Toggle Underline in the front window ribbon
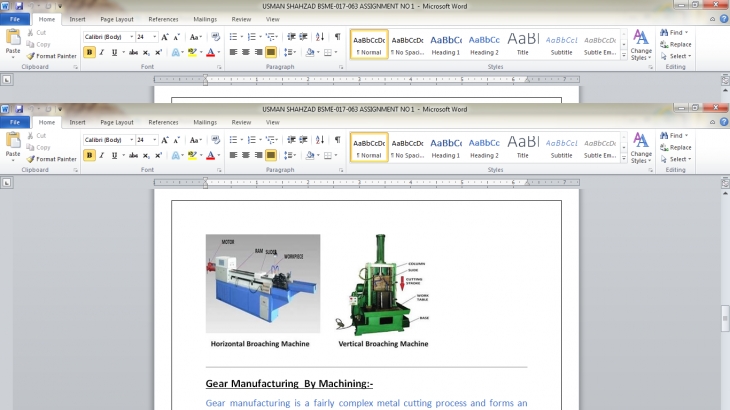 (114, 155)
